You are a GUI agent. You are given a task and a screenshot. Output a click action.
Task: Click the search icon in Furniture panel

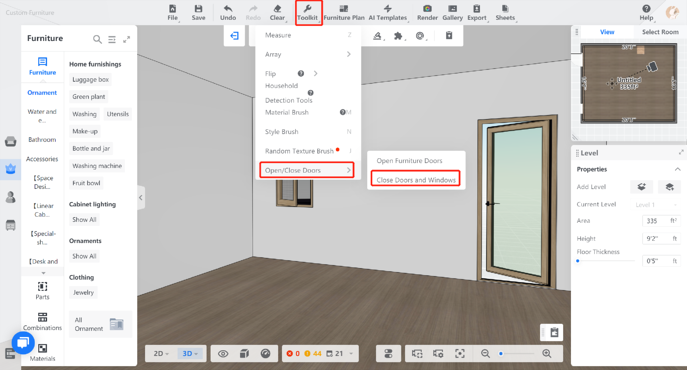click(x=97, y=39)
